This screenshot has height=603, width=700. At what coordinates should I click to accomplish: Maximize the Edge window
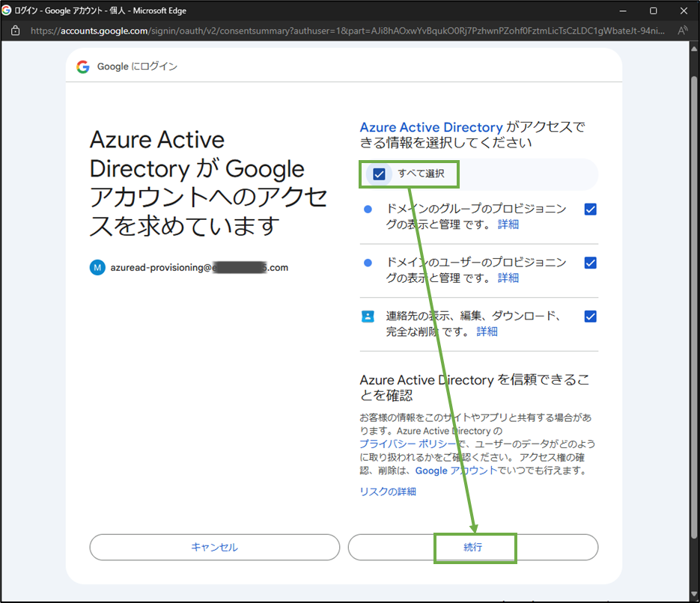pyautogui.click(x=653, y=10)
